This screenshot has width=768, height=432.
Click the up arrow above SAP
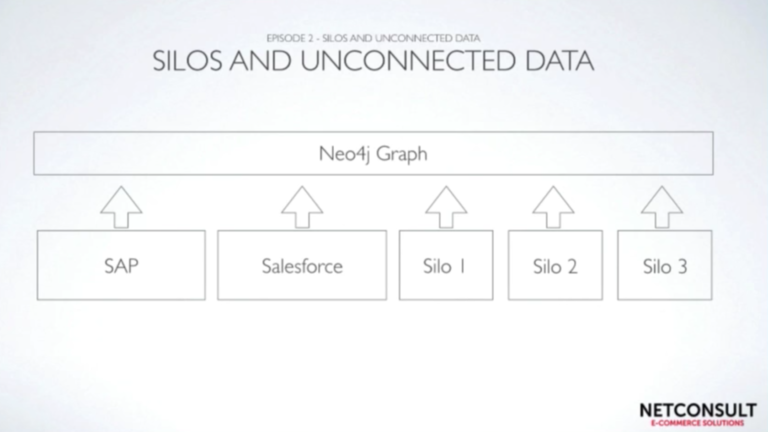pyautogui.click(x=121, y=207)
